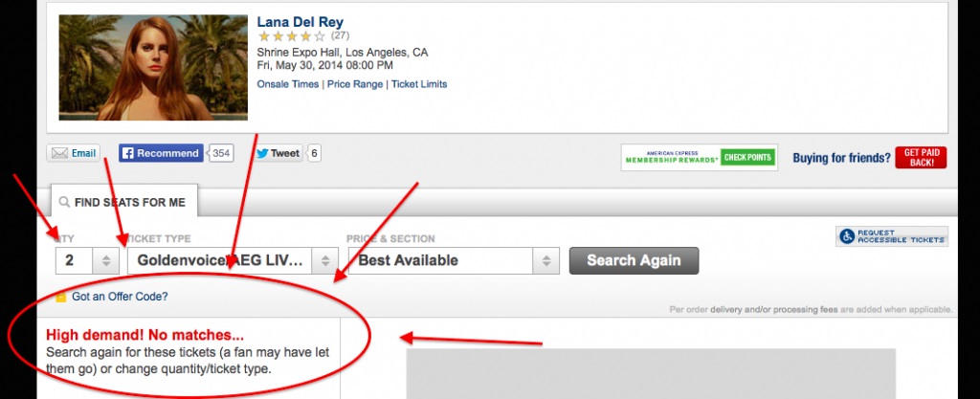Open the Ticket Limits link

pos(419,84)
